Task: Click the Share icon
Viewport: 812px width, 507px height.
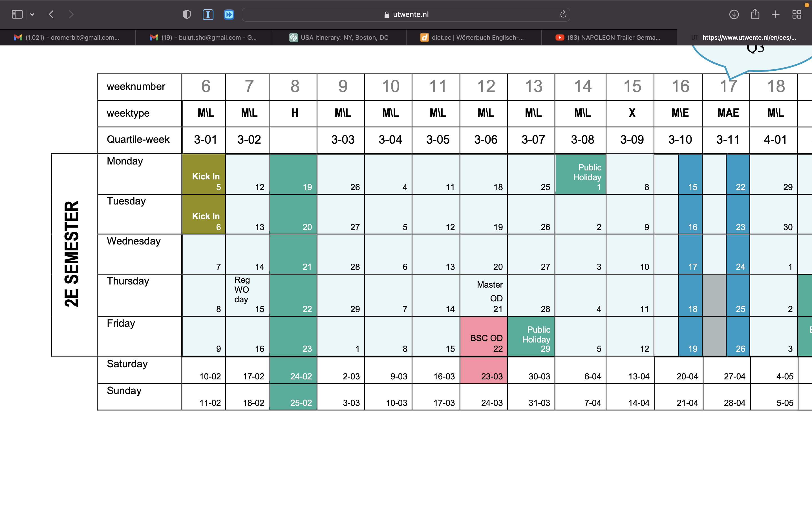Action: pyautogui.click(x=755, y=14)
